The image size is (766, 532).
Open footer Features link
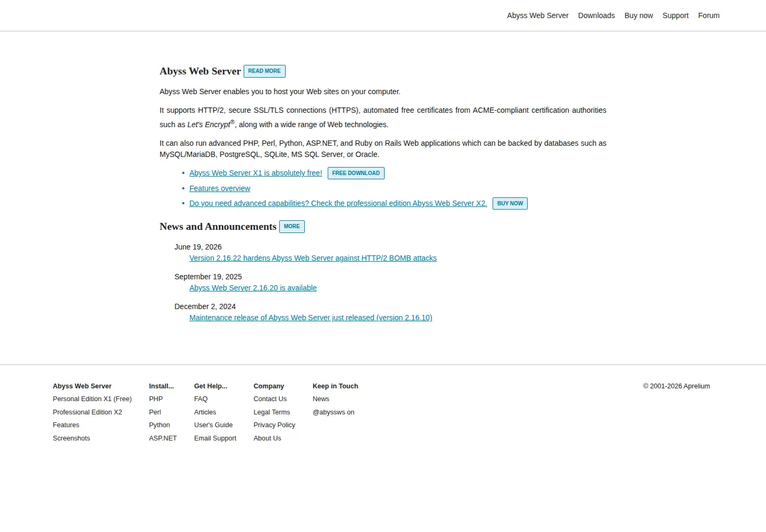coord(66,425)
